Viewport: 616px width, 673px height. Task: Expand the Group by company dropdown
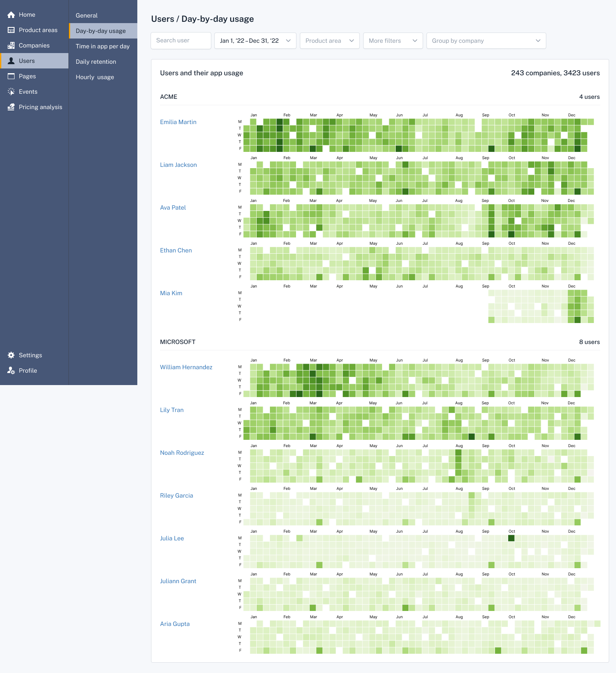click(x=486, y=41)
